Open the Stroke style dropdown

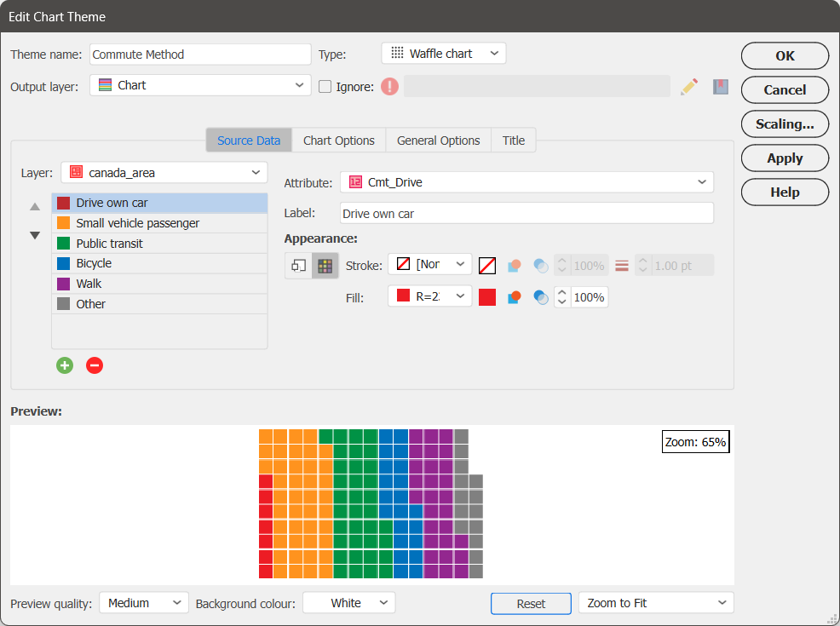(x=430, y=264)
